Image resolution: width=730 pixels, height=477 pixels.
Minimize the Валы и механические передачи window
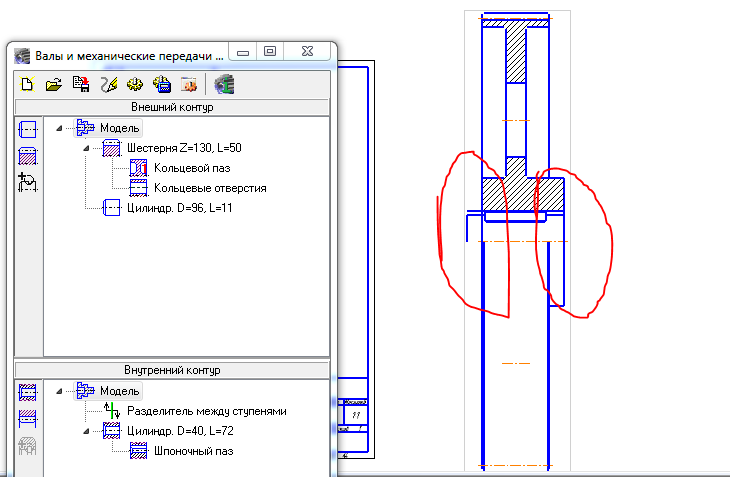pyautogui.click(x=243, y=52)
